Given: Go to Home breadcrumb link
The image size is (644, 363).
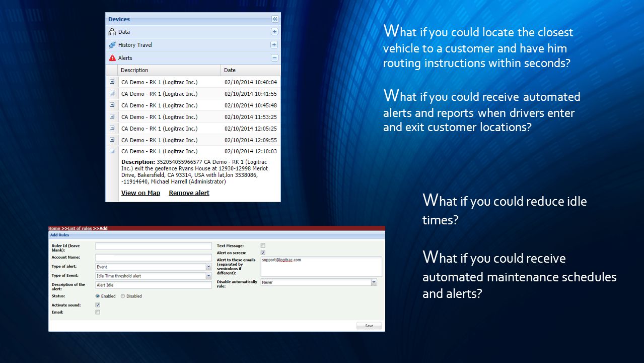Looking at the screenshot, I should 54,228.
